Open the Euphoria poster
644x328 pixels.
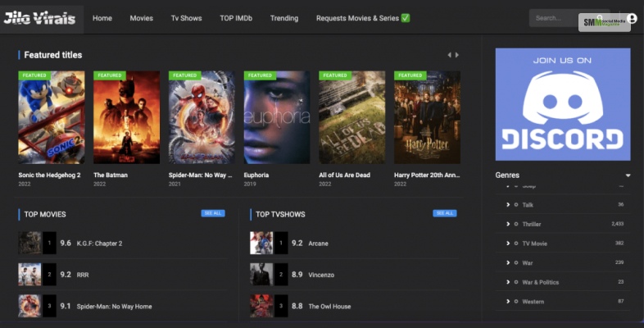[x=277, y=117]
